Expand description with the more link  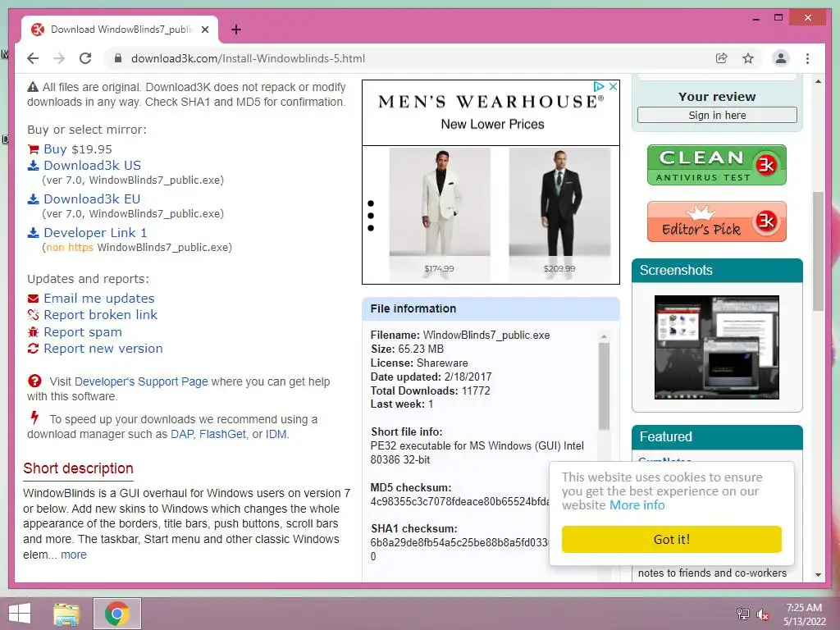pos(73,555)
